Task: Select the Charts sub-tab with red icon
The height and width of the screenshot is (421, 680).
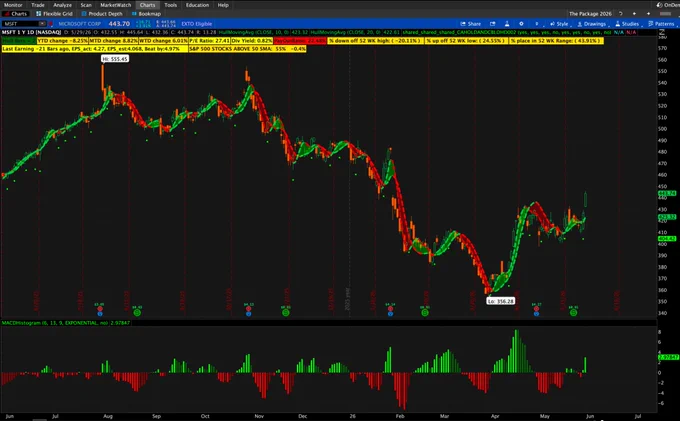Action: coord(16,14)
